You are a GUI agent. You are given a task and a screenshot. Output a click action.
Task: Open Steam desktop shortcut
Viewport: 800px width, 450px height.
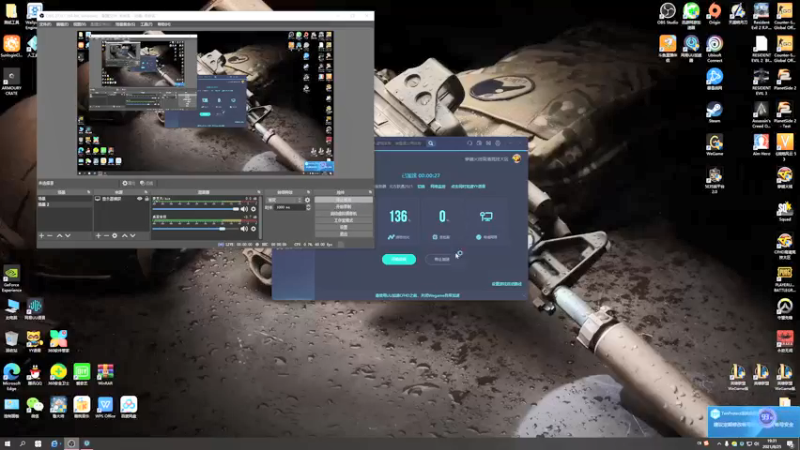[714, 112]
